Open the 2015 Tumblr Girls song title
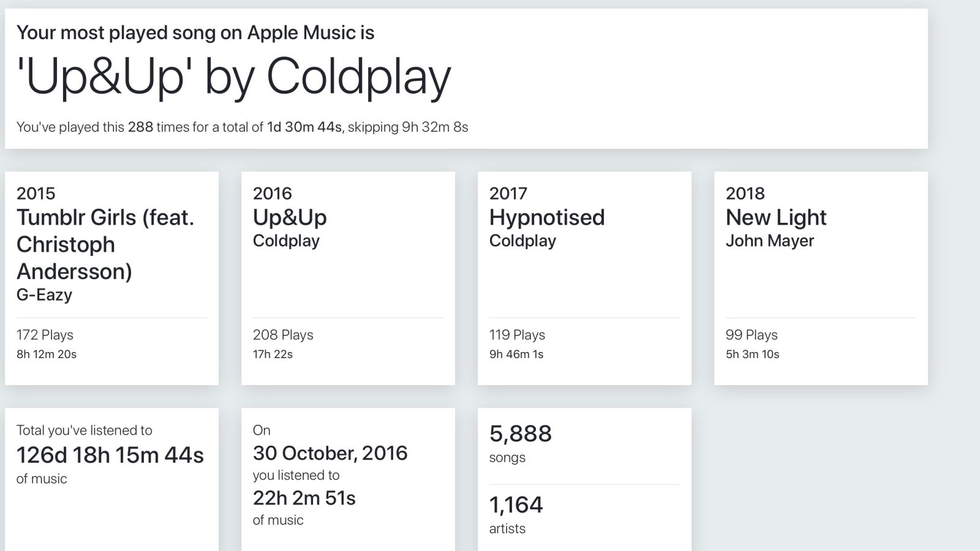Screen dimensions: 980x551 click(105, 244)
